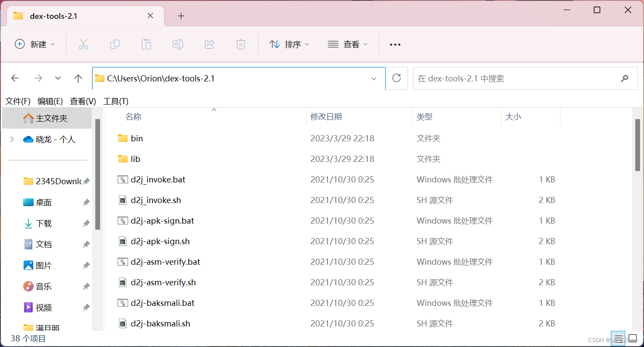Unpin 下载 using its pin icon
This screenshot has width=644, height=347.
pos(87,223)
